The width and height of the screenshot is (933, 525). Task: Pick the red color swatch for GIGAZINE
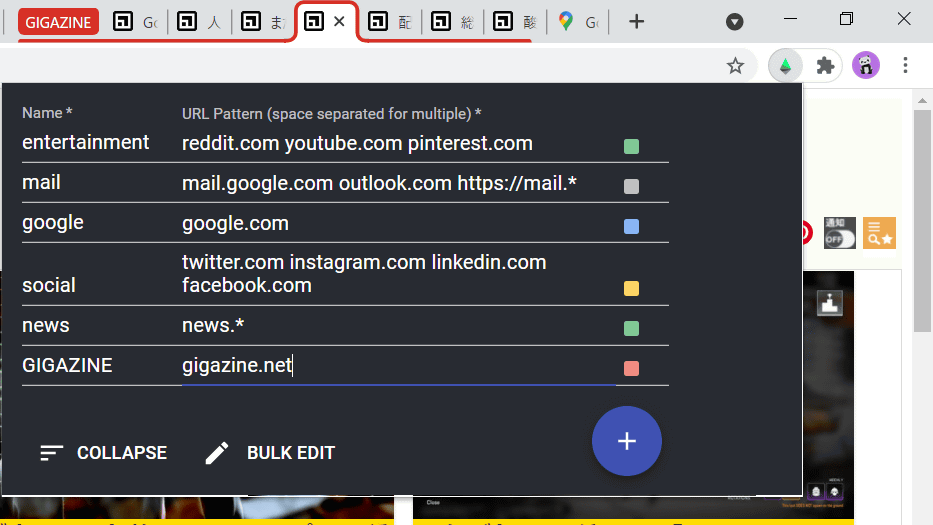pyautogui.click(x=631, y=368)
